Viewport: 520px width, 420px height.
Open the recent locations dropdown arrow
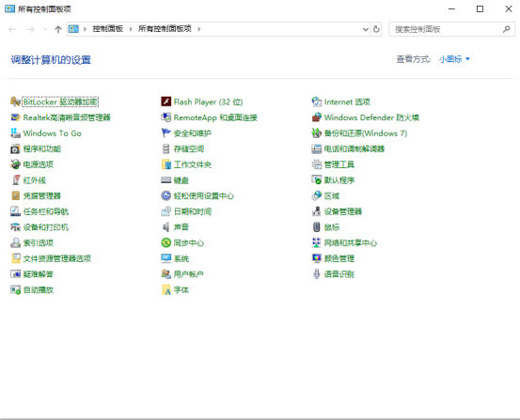point(45,29)
